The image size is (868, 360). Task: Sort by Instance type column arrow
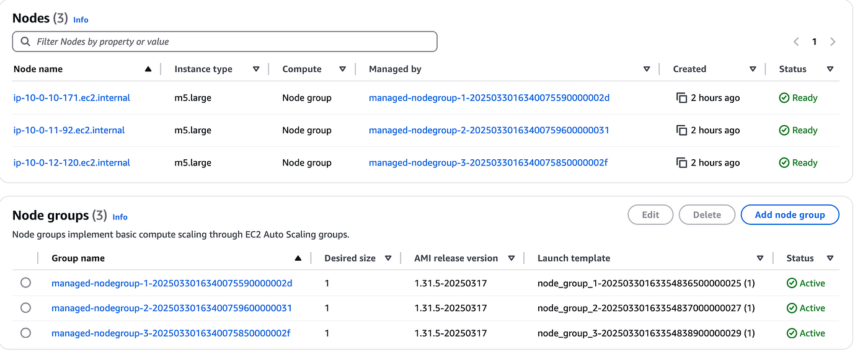click(256, 69)
